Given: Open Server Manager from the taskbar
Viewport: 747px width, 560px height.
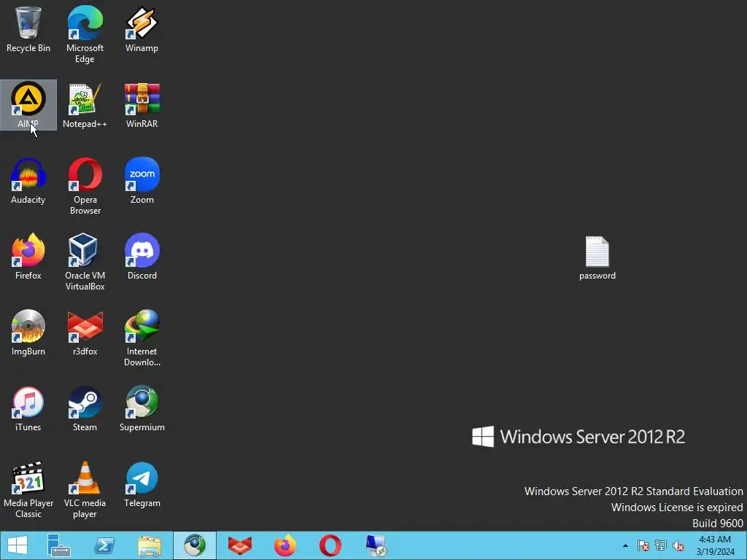Looking at the screenshot, I should (x=59, y=545).
